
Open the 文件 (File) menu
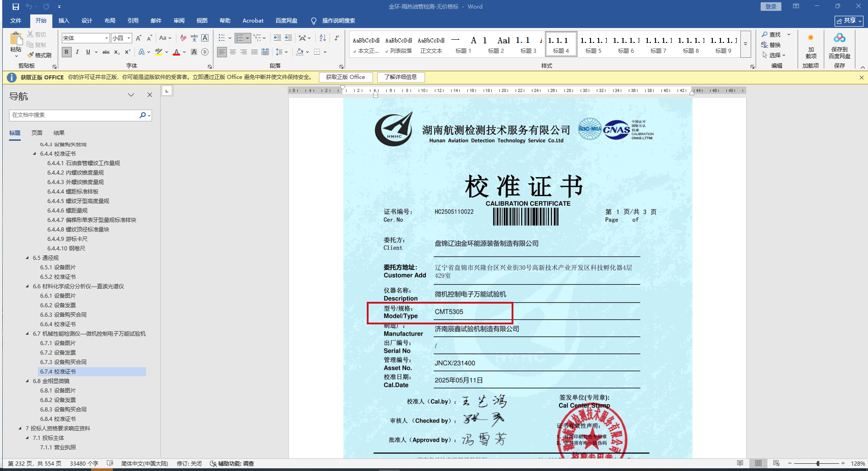(x=16, y=21)
